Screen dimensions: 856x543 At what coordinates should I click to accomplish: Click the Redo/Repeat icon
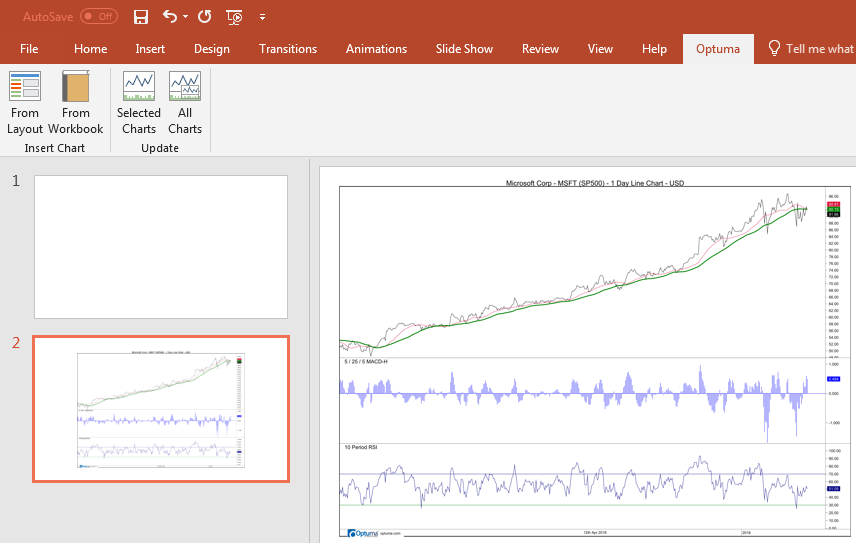pos(205,17)
